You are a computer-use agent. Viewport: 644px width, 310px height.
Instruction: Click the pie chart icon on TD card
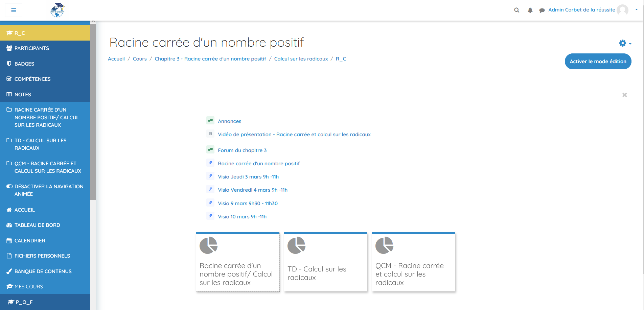click(296, 245)
